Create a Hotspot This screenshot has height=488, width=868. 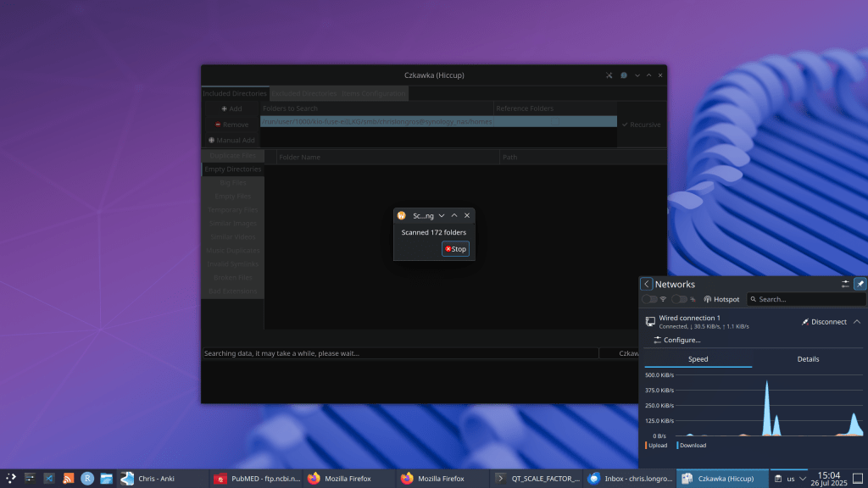point(721,299)
